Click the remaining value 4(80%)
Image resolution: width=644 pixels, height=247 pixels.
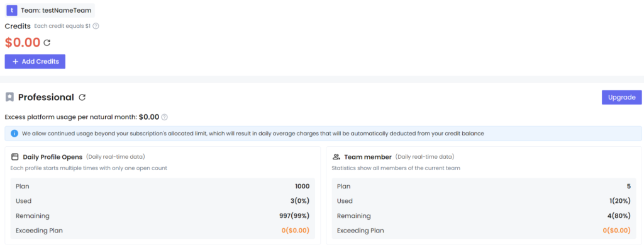point(619,215)
